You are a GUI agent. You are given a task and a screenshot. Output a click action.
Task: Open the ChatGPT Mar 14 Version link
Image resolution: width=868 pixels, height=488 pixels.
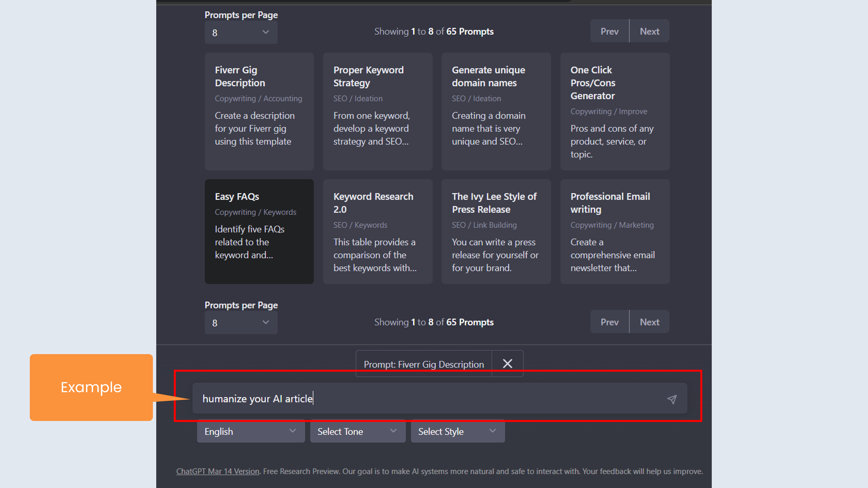pyautogui.click(x=218, y=471)
